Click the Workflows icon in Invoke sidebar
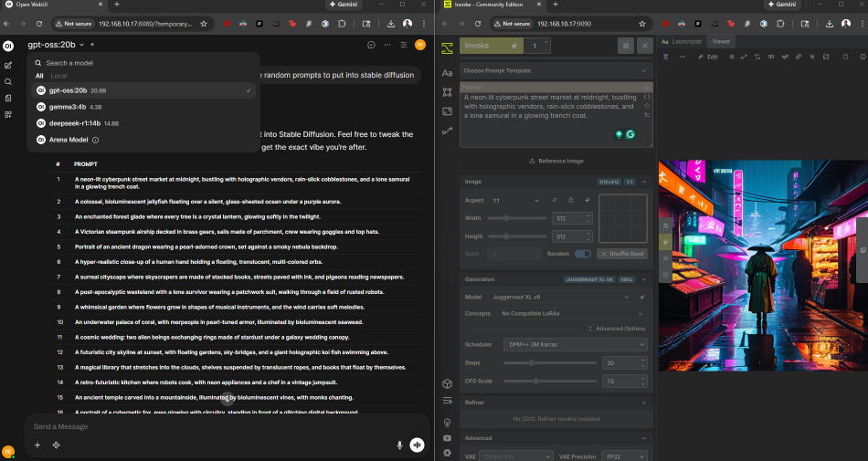Image resolution: width=868 pixels, height=461 pixels. [447, 131]
